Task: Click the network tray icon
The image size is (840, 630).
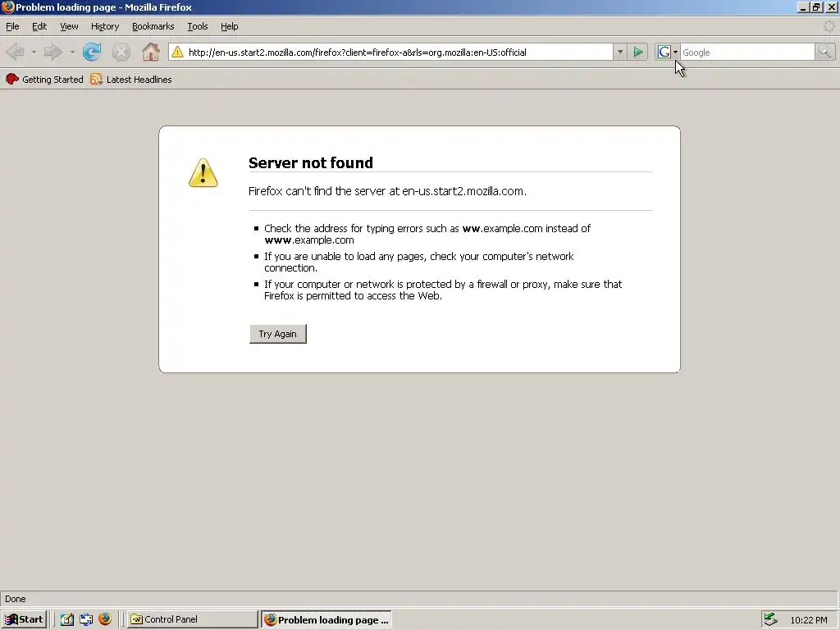Action: (770, 619)
